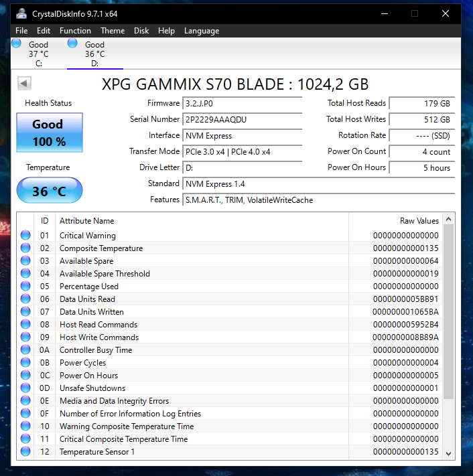Click the attribute list scroll down arrow
The height and width of the screenshot is (476, 473).
point(448,454)
